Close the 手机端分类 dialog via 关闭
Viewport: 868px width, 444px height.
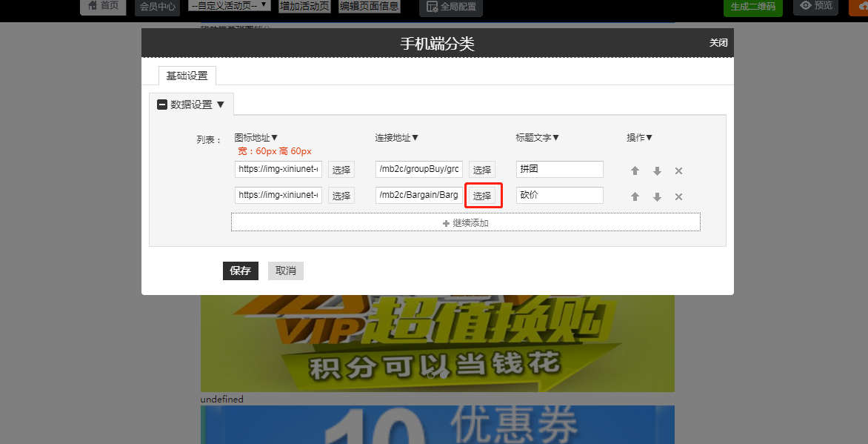click(718, 43)
